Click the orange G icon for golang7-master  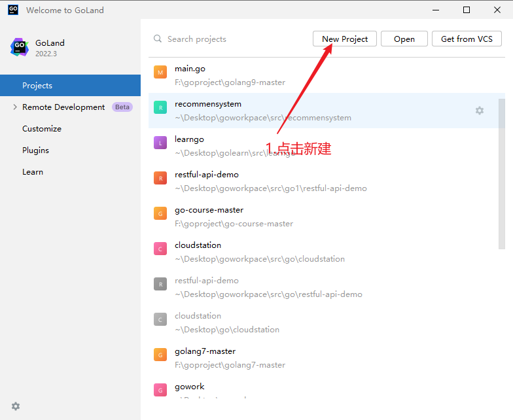[160, 355]
